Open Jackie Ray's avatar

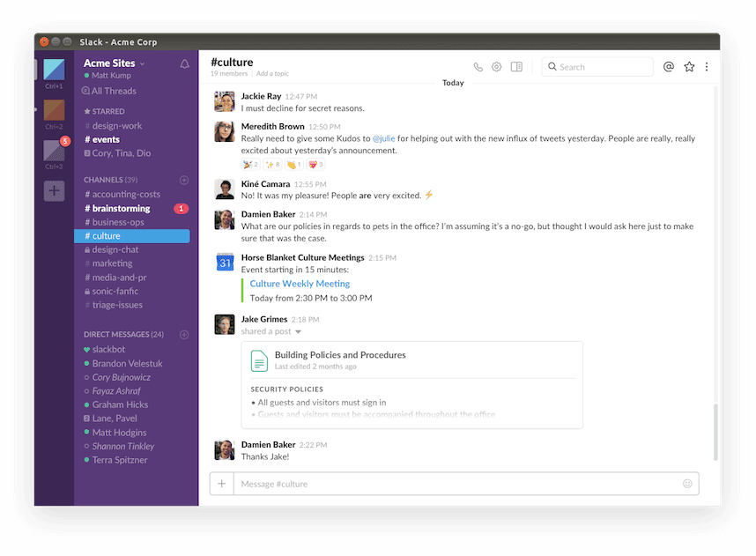click(x=224, y=101)
